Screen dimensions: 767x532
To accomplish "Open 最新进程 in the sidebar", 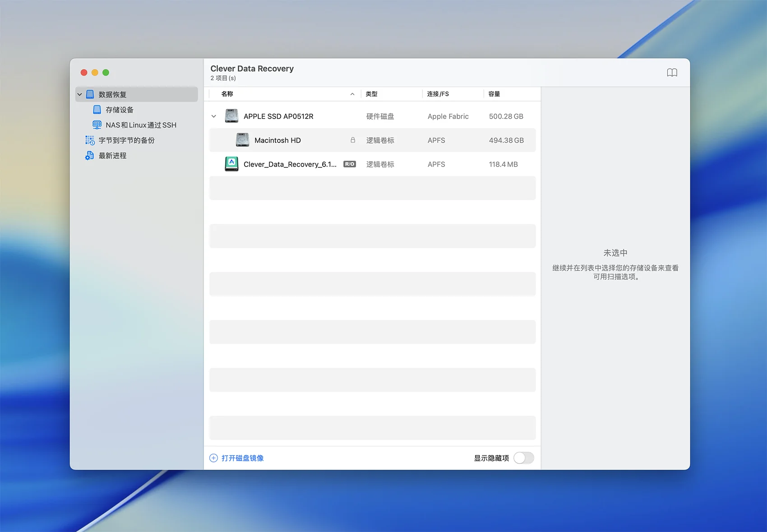I will click(x=112, y=156).
